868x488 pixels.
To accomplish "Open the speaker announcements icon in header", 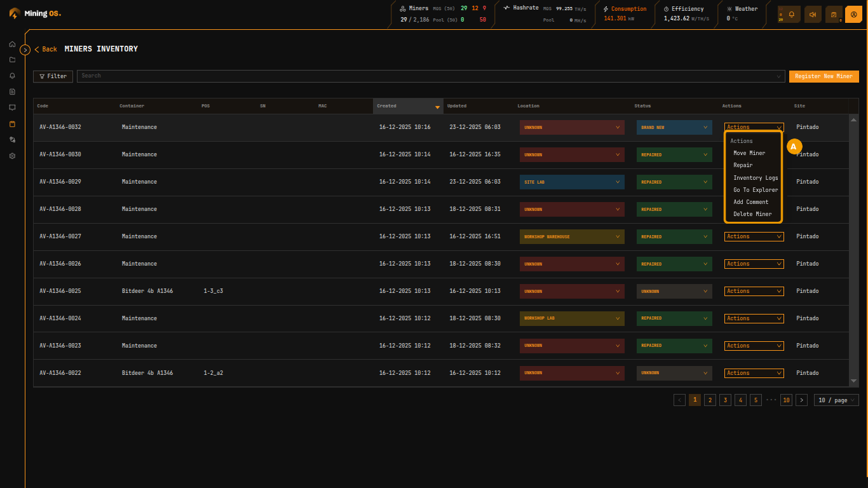I will 813,14.
